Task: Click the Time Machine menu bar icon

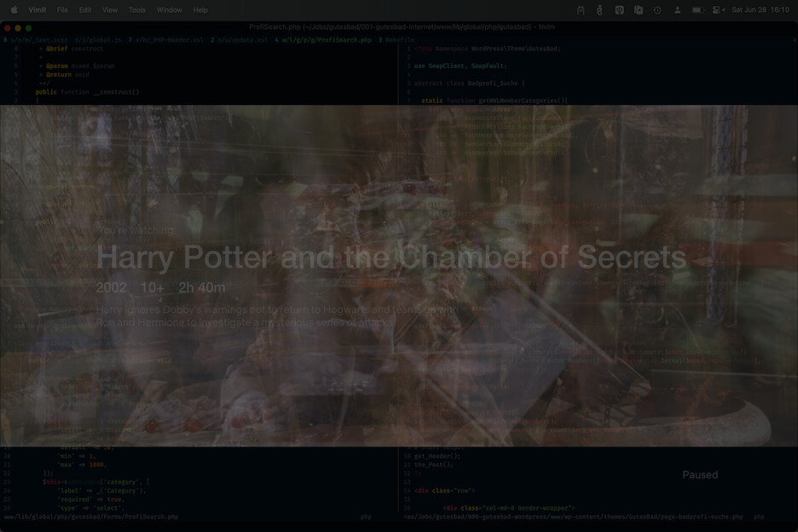Action: pyautogui.click(x=657, y=9)
